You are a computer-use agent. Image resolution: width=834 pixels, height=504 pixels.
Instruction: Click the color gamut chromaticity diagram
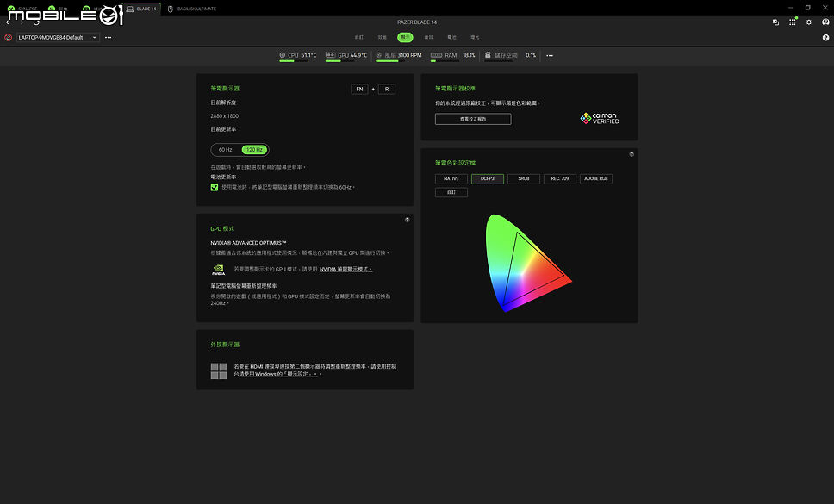tap(528, 263)
